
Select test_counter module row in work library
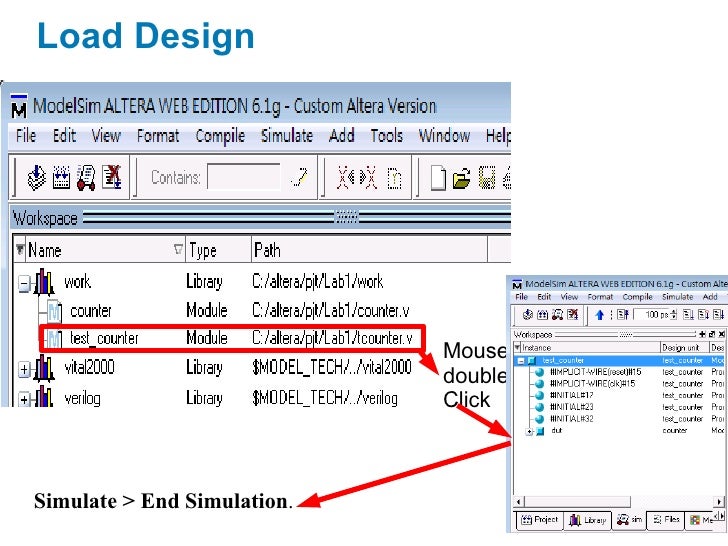coord(232,338)
